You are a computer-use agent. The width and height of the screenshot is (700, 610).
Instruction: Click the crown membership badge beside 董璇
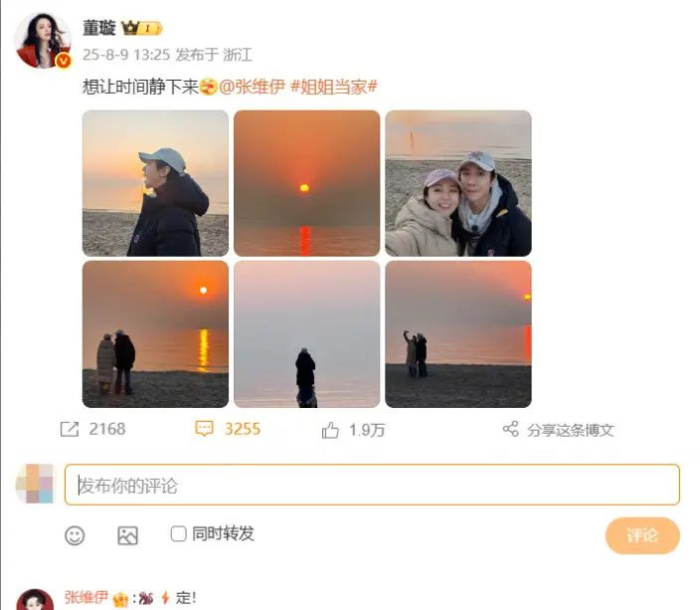[141, 28]
